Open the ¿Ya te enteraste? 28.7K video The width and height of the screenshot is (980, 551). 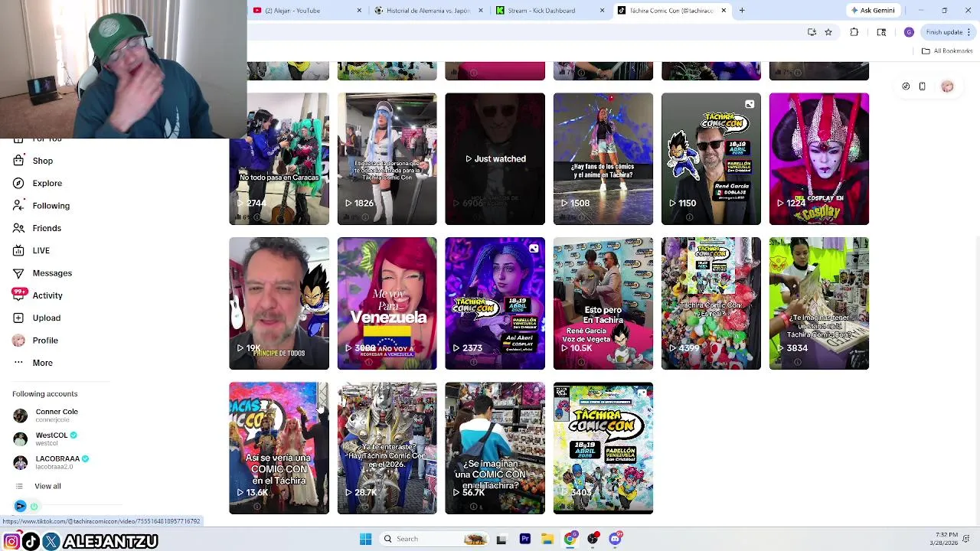[387, 448]
